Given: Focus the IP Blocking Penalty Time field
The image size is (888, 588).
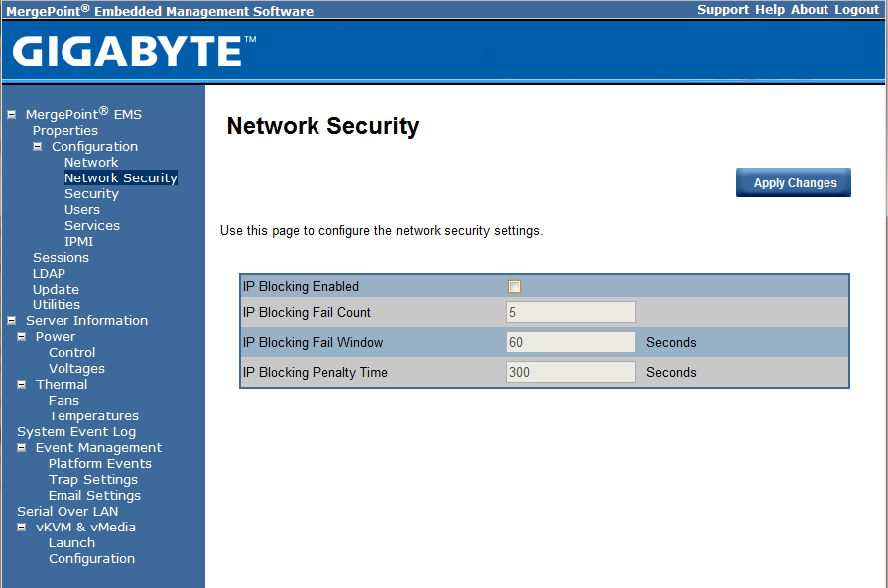Looking at the screenshot, I should [x=571, y=372].
